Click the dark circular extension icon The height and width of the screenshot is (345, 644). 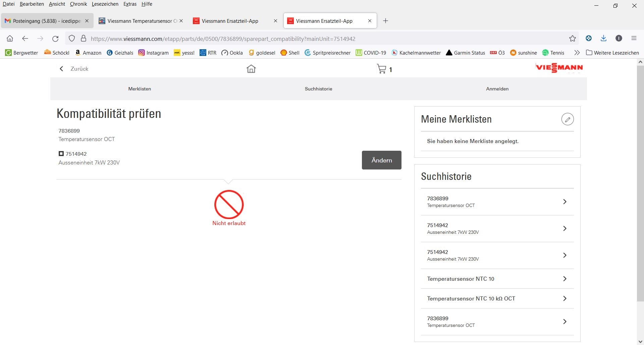[619, 38]
